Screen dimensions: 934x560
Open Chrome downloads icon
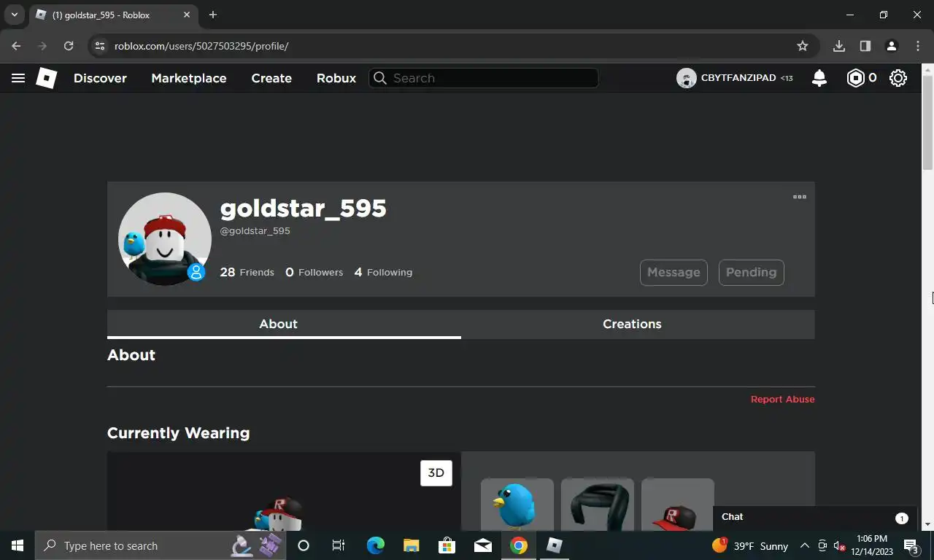839,46
